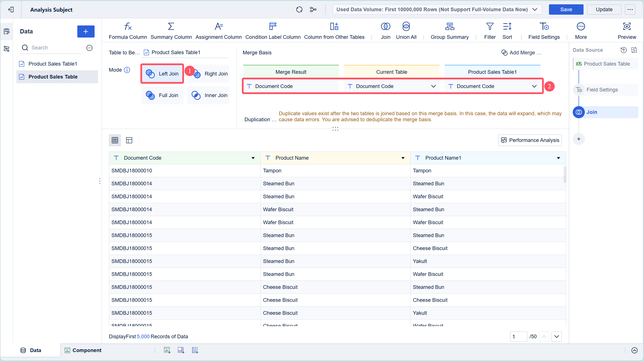Select Product Sales Table1 in the data list
Viewport: 644px width, 362px height.
pyautogui.click(x=53, y=64)
